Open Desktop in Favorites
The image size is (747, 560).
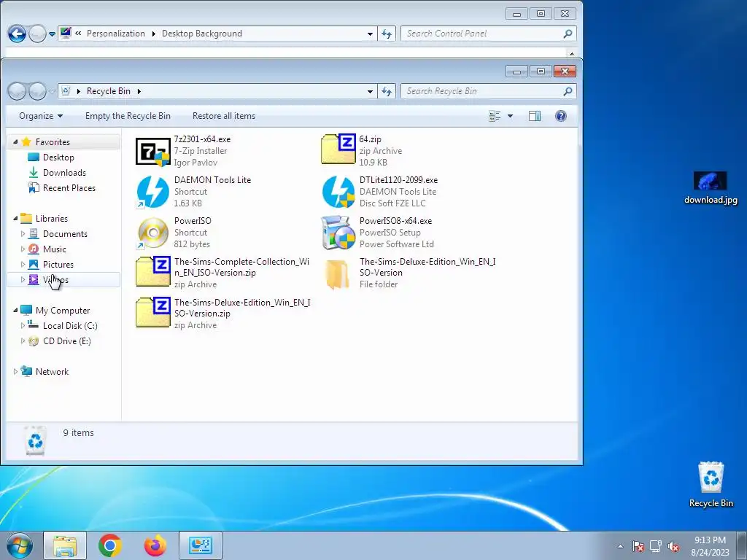58,157
